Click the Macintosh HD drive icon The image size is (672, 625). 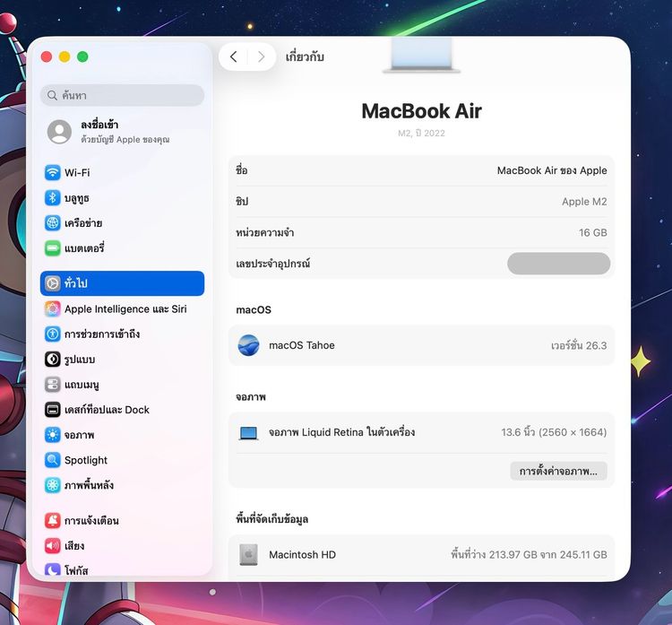tap(248, 555)
